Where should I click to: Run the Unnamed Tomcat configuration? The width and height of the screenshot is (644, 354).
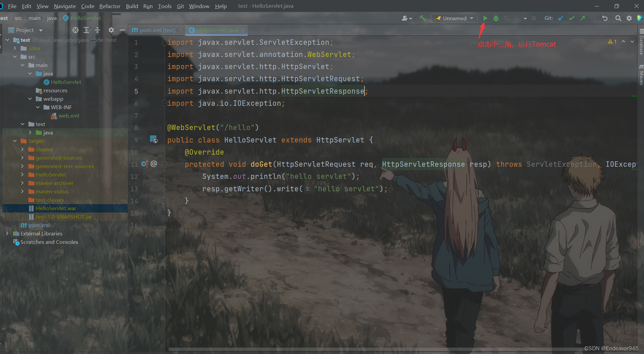pos(485,18)
